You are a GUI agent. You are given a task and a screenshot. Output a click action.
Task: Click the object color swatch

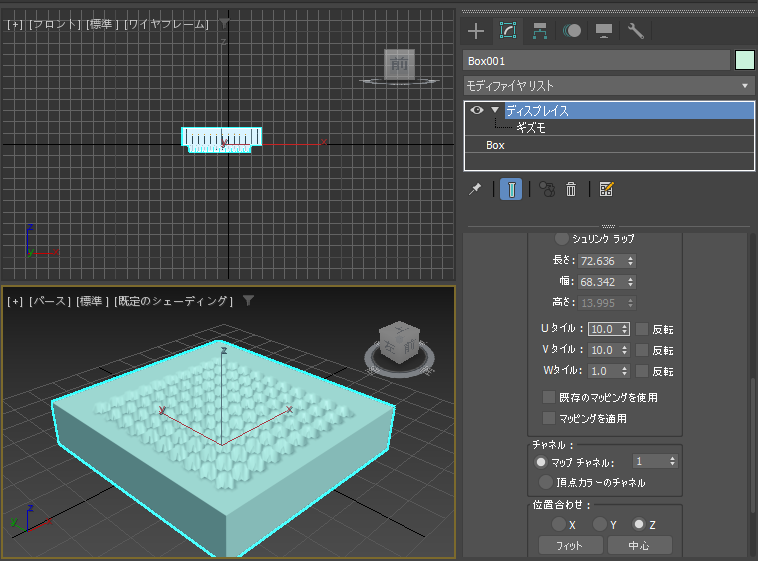[744, 61]
